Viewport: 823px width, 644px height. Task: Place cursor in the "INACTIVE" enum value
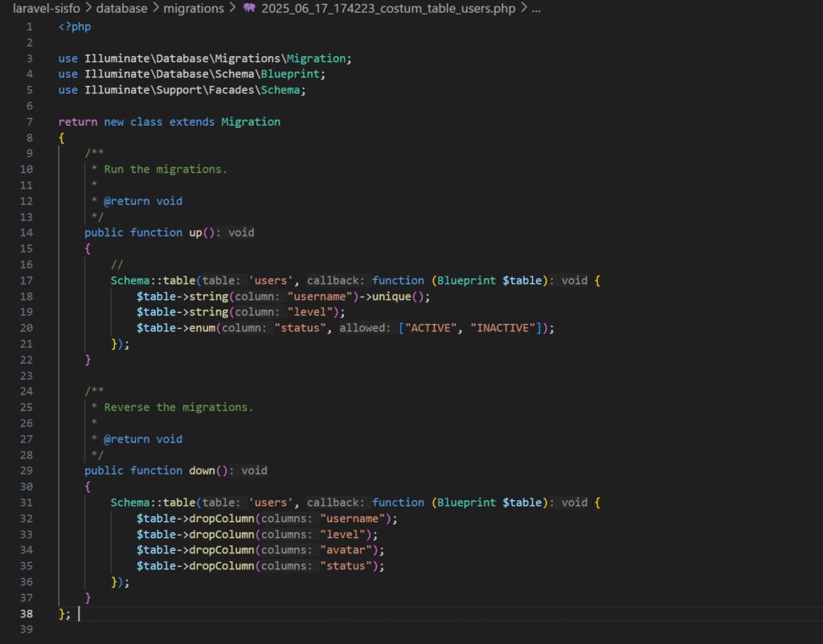(504, 328)
